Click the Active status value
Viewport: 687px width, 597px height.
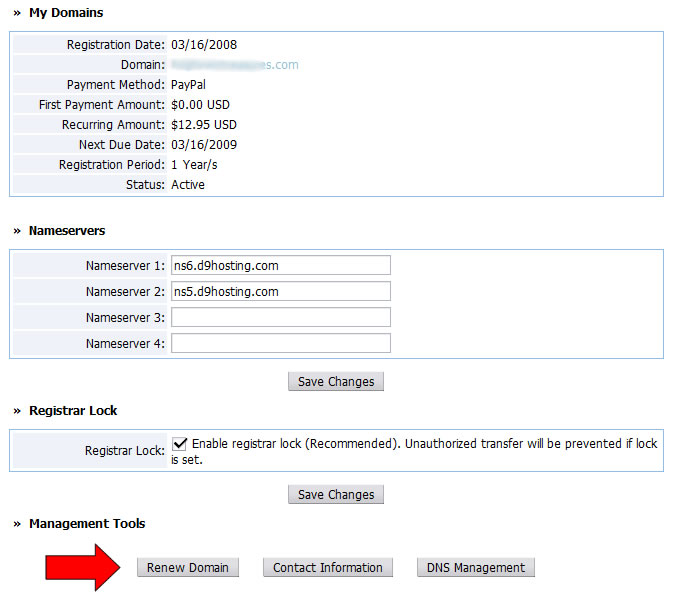pyautogui.click(x=188, y=185)
